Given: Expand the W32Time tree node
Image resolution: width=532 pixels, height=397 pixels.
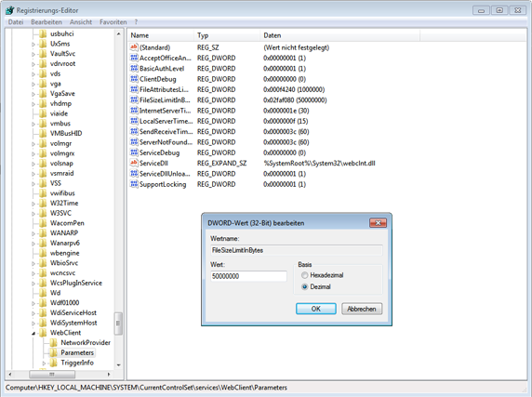Looking at the screenshot, I should click(x=33, y=204).
